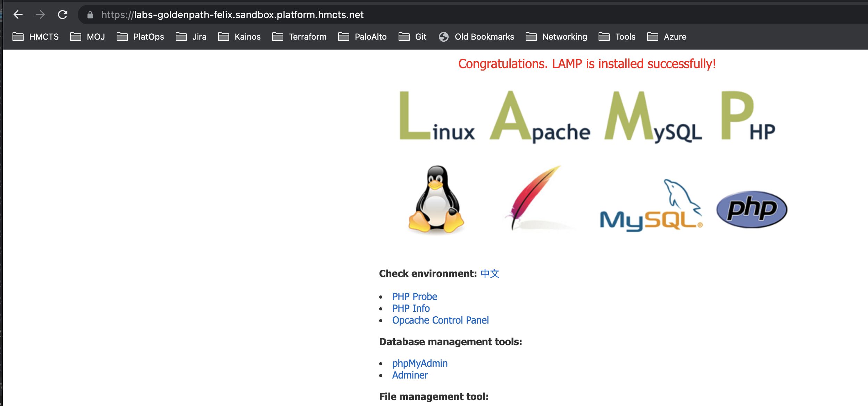Viewport: 868px width, 406px height.
Task: Open the Git bookmarks folder
Action: coord(412,37)
